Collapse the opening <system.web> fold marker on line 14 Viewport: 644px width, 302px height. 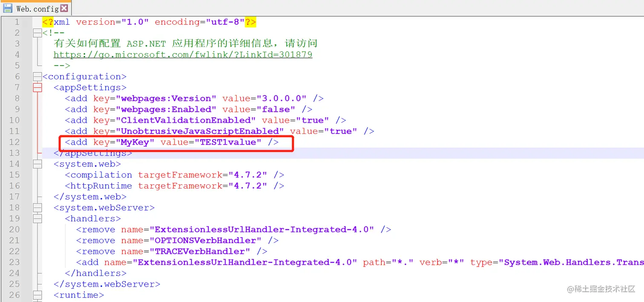pyautogui.click(x=37, y=164)
